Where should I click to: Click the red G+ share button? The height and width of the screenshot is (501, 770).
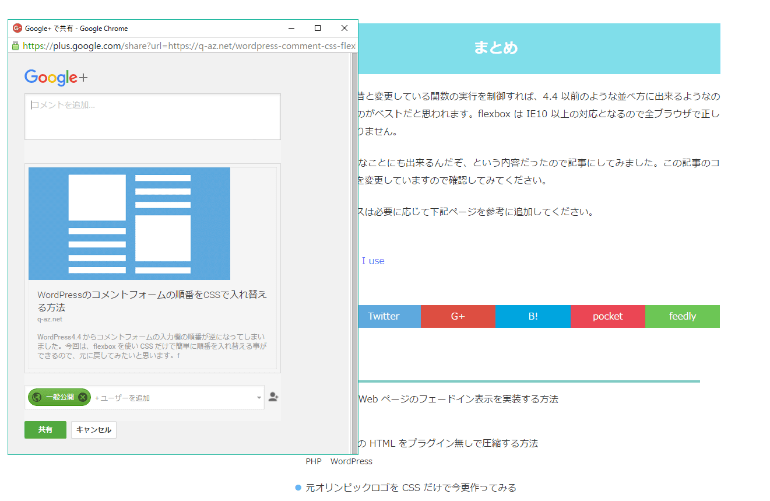tap(458, 316)
